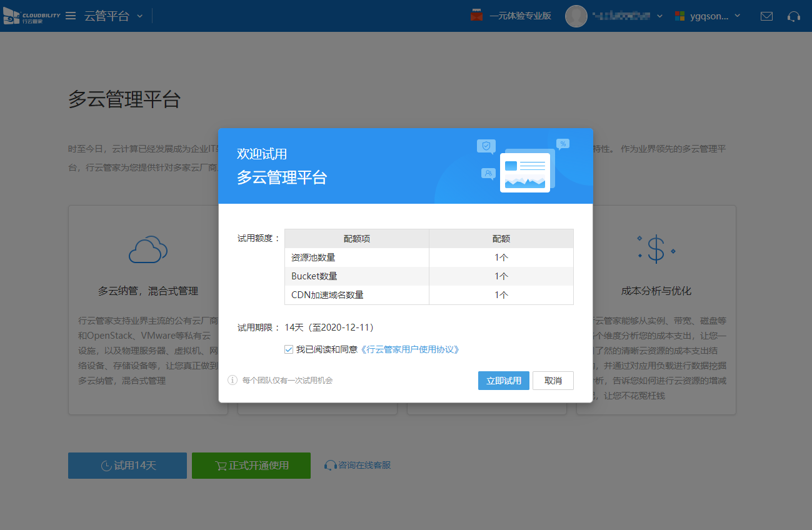Click the green 正式开通使用 button
Screen dimensions: 812x530
pyautogui.click(x=251, y=466)
